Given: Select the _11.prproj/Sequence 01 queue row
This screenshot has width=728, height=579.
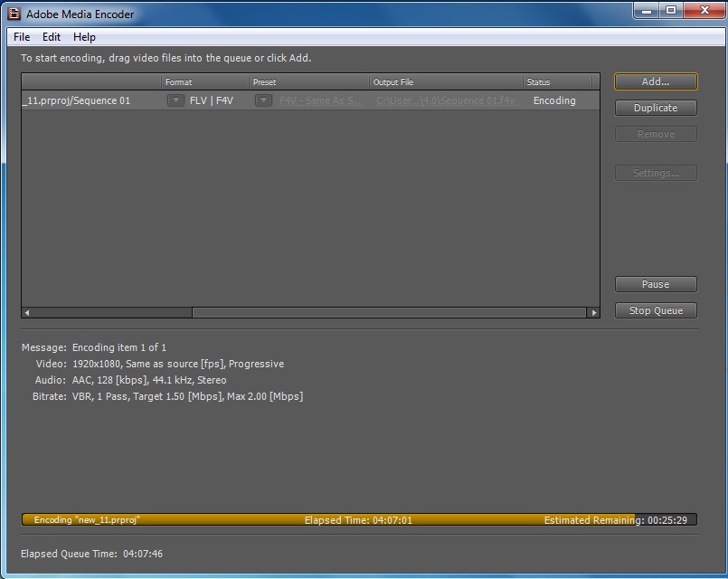Looking at the screenshot, I should click(x=310, y=100).
